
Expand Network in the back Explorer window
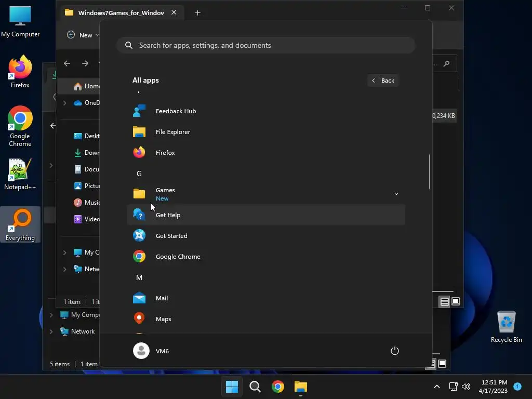(x=51, y=331)
